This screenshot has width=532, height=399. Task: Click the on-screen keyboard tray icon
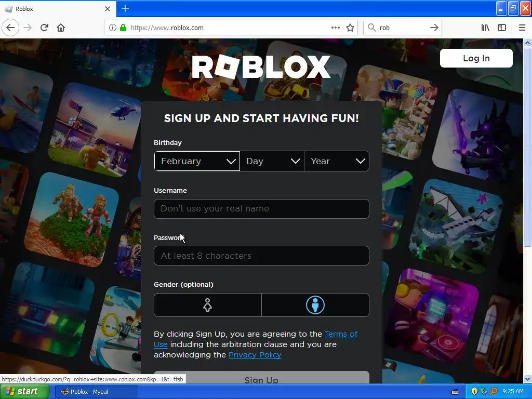click(x=455, y=392)
